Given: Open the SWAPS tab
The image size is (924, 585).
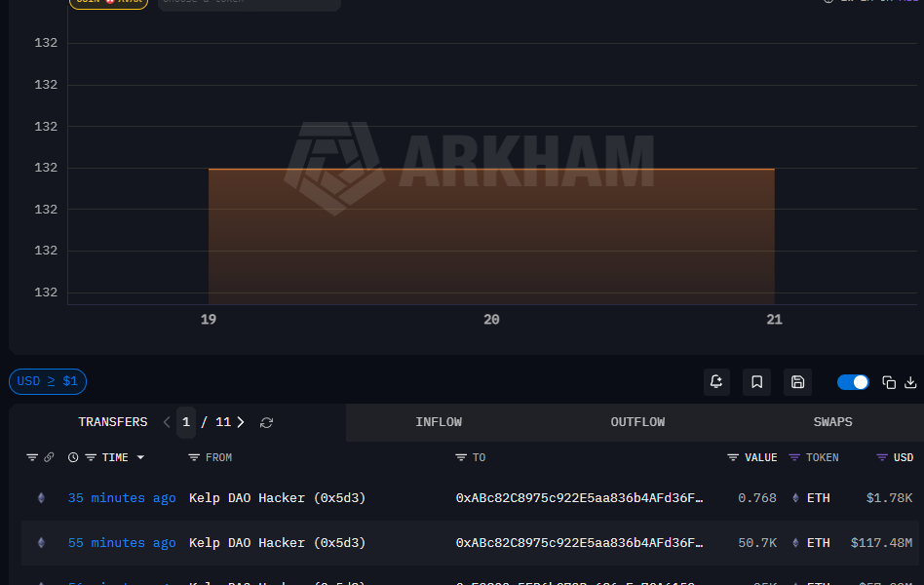Looking at the screenshot, I should [x=832, y=421].
